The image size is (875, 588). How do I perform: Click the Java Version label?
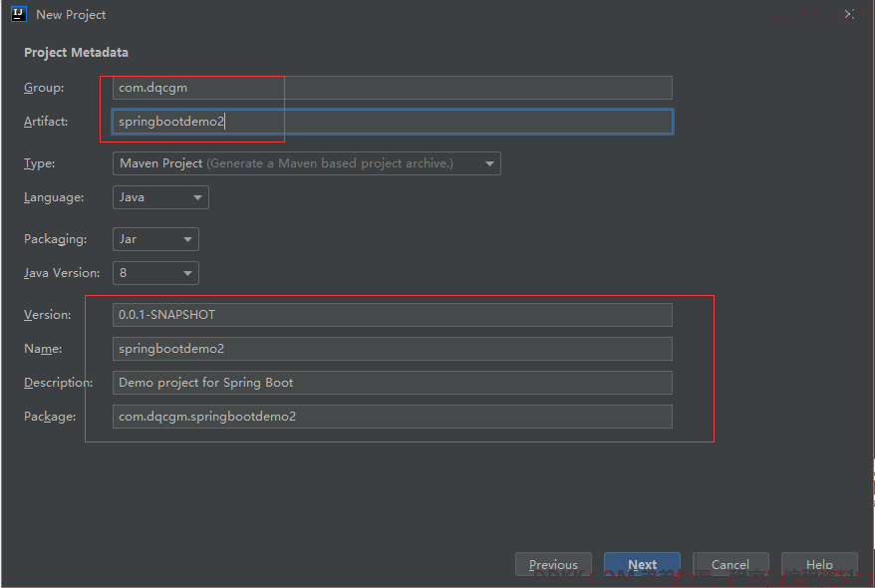(62, 273)
